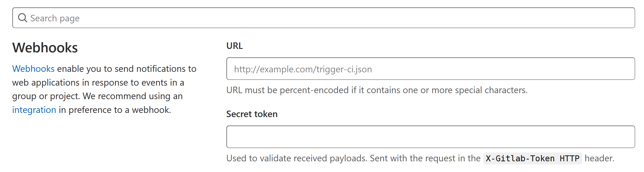The height and width of the screenshot is (172, 644).
Task: Open the Webhooks documentation link
Action: click(33, 69)
